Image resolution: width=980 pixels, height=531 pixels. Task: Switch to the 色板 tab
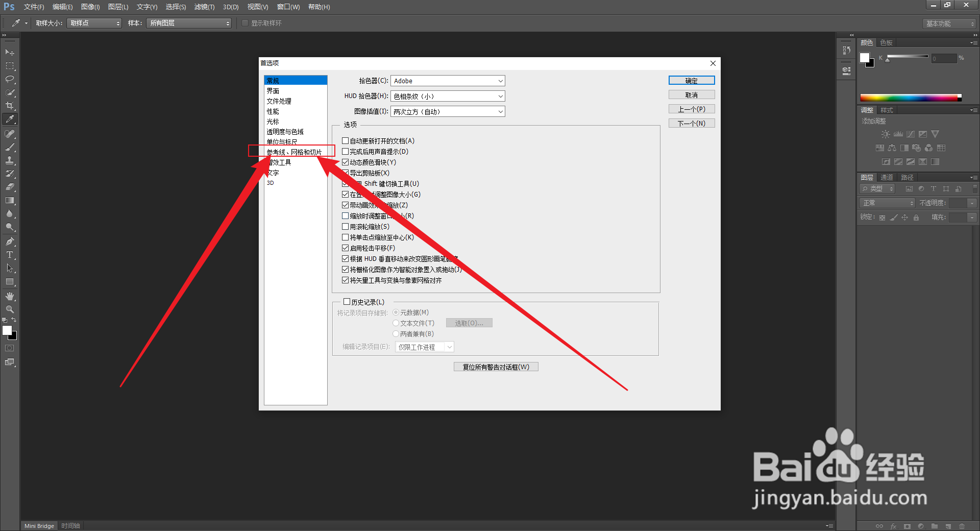887,43
